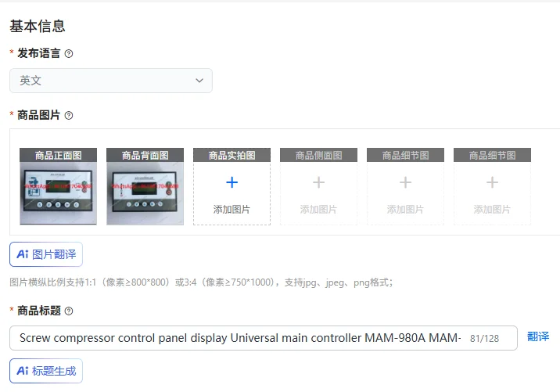Image resolution: width=560 pixels, height=392 pixels.
Task: Click the AI 标题生成 button
Action: [x=46, y=371]
